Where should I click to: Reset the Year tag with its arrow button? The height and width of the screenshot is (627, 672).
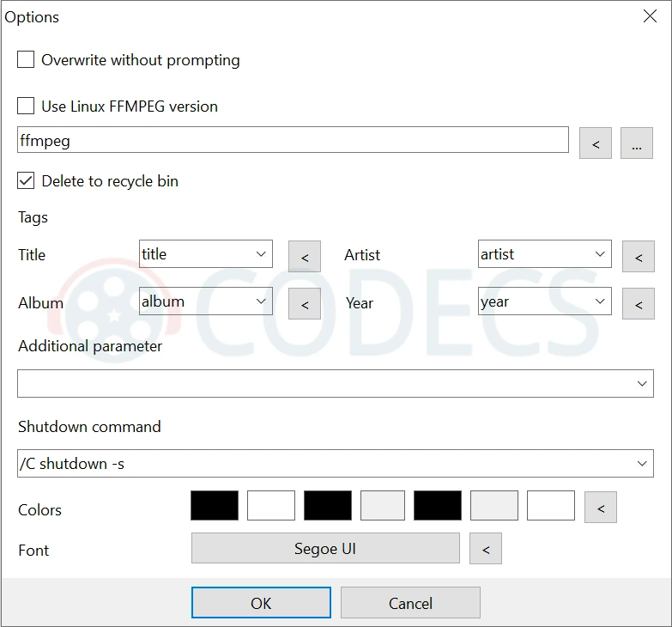tap(638, 303)
